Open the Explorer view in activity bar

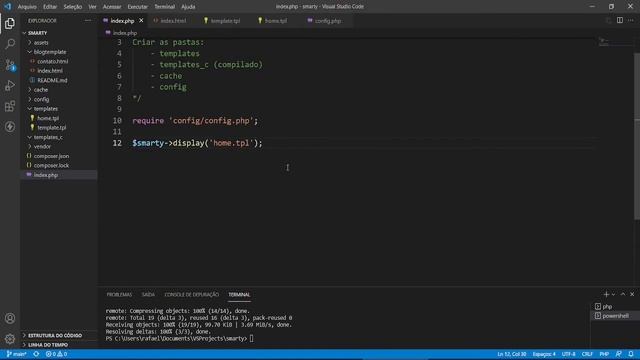(10, 23)
